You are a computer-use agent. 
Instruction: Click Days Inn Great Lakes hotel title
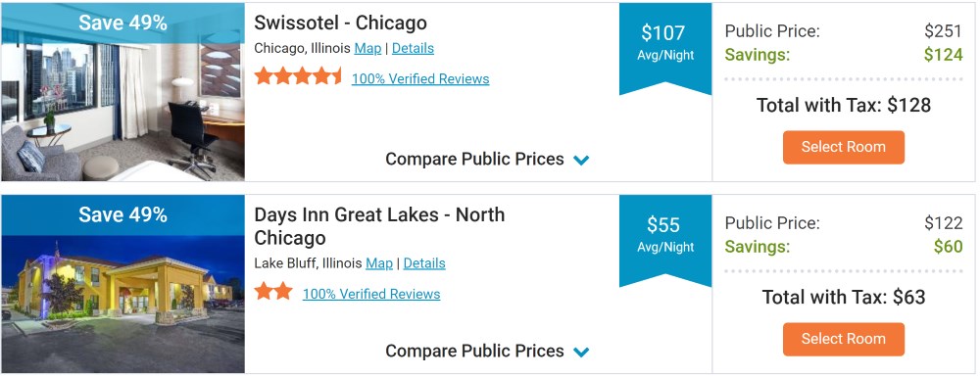[379, 226]
